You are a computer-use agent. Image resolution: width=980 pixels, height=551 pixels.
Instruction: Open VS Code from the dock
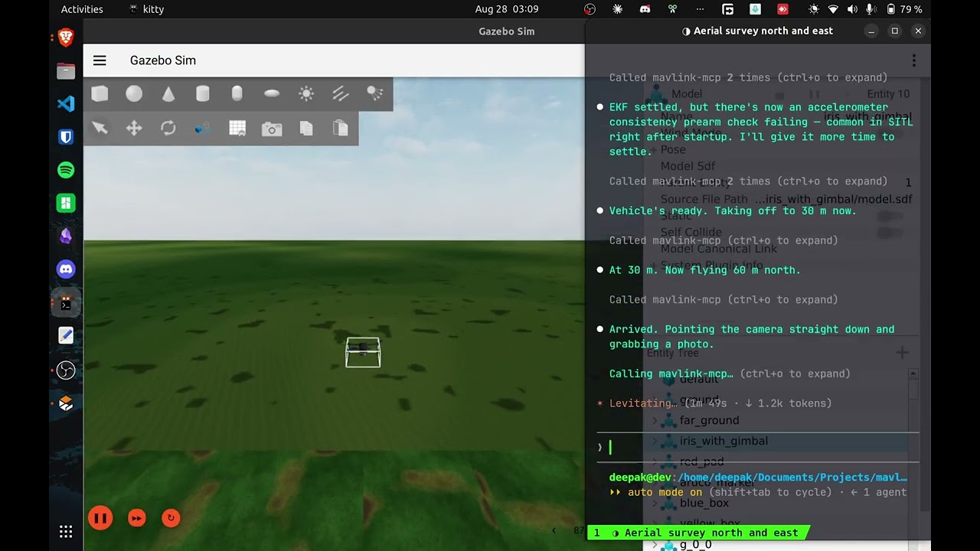pos(66,103)
